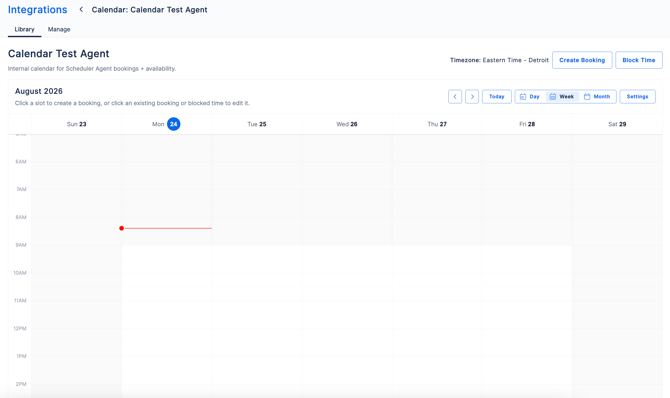The image size is (670, 398).
Task: Switch calendar to Week view
Action: tap(562, 97)
